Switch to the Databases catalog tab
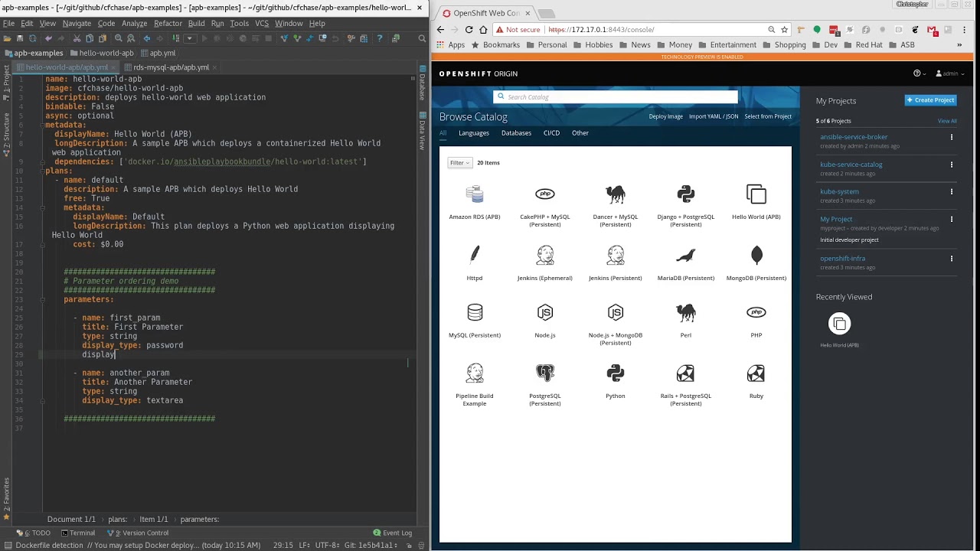This screenshot has width=980, height=551. coord(516,133)
